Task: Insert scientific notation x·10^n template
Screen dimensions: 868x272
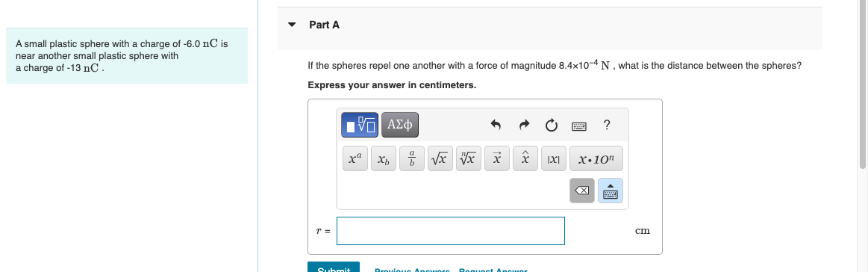Action: pyautogui.click(x=596, y=159)
